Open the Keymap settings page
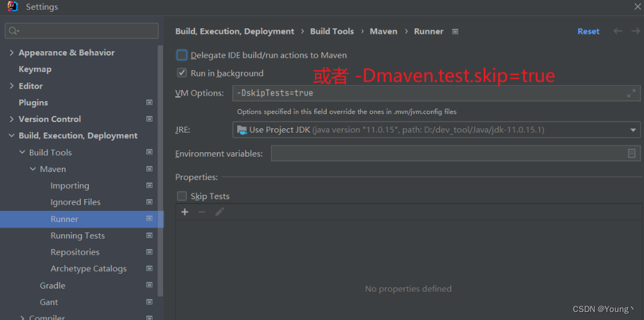 (x=35, y=69)
